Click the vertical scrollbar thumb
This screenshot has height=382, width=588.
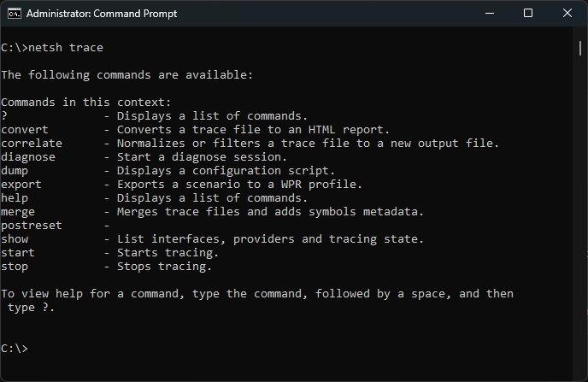580,49
